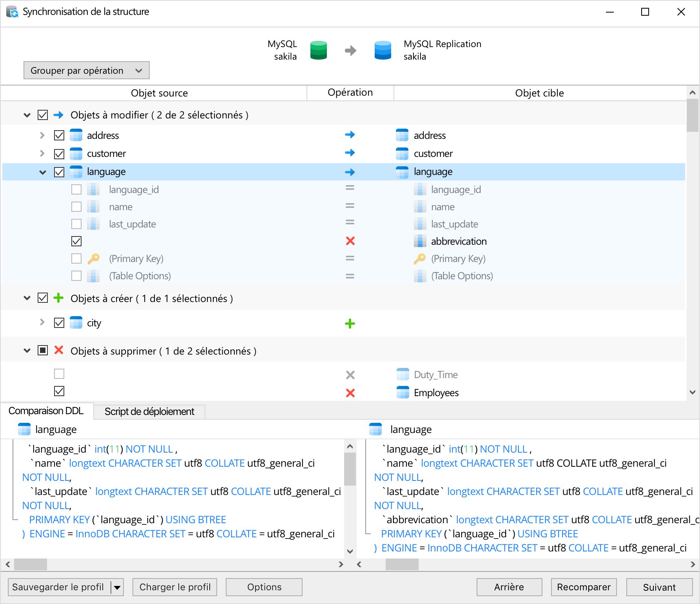Click the blue MySQL Replication target database icon

coord(383,50)
